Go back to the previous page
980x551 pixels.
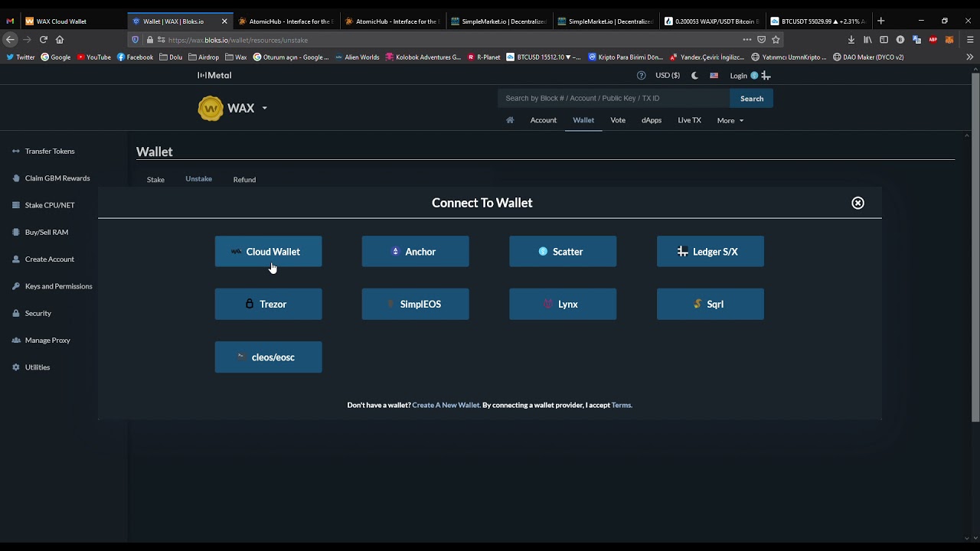10,39
